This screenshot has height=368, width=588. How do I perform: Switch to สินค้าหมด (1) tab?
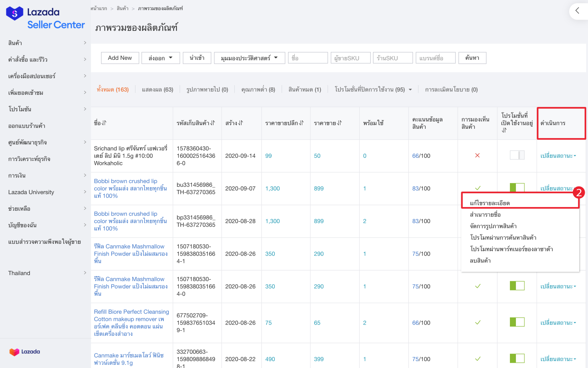click(305, 89)
